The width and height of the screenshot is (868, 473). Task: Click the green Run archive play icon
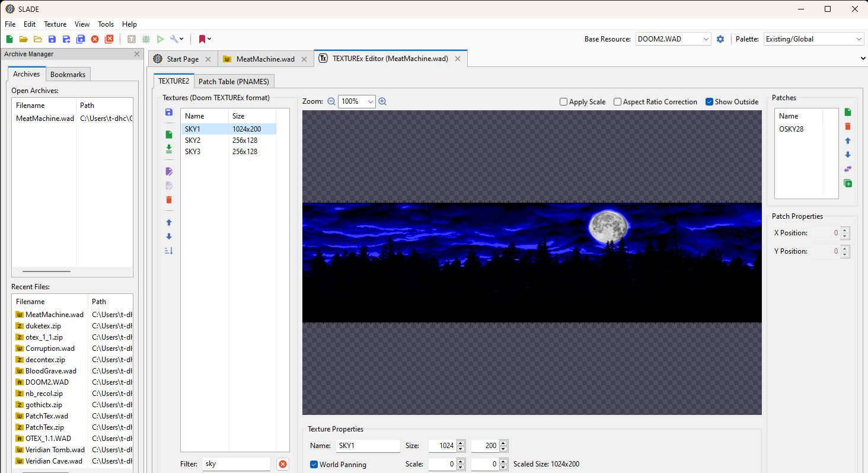coord(160,39)
